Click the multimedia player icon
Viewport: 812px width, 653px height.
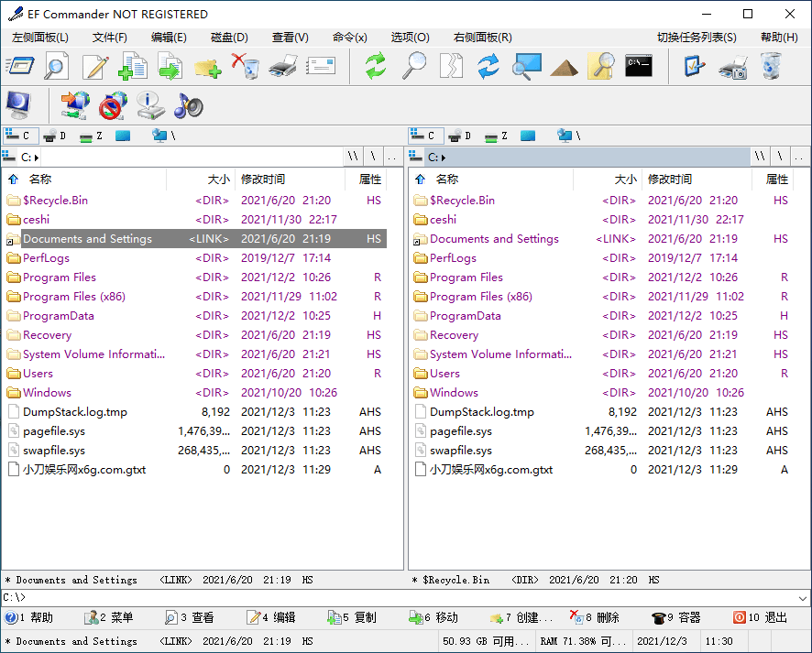point(187,105)
